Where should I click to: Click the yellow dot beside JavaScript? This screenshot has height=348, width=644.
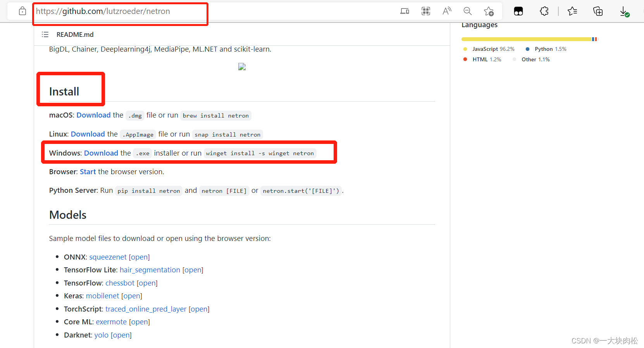[465, 49]
